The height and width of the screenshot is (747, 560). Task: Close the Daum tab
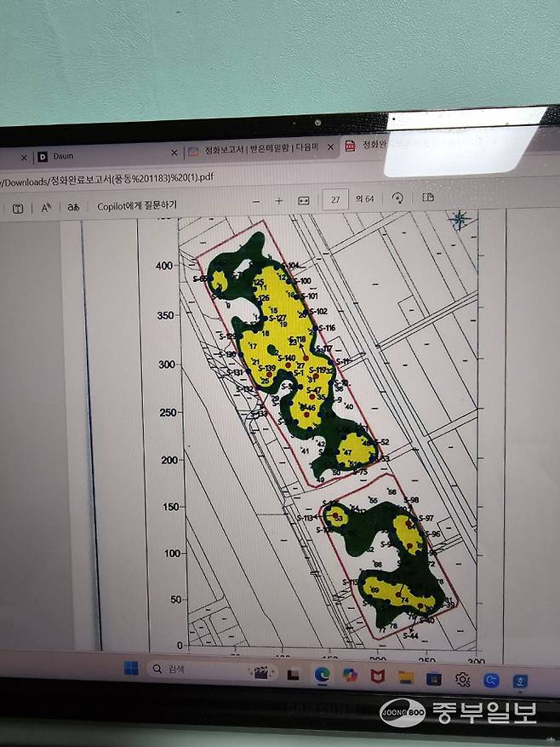pyautogui.click(x=174, y=153)
